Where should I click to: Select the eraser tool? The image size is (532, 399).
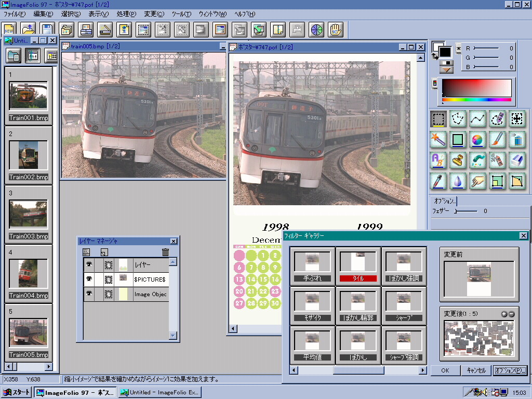(516, 160)
